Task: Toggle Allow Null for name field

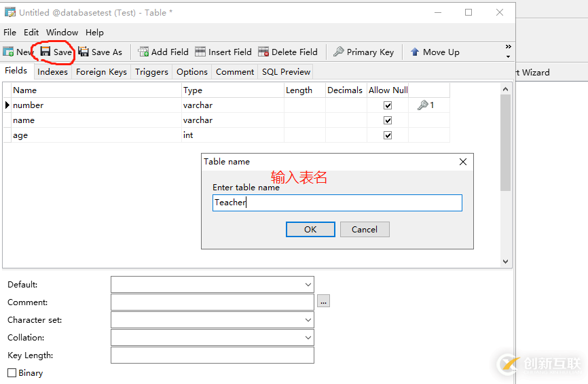Action: coord(388,120)
